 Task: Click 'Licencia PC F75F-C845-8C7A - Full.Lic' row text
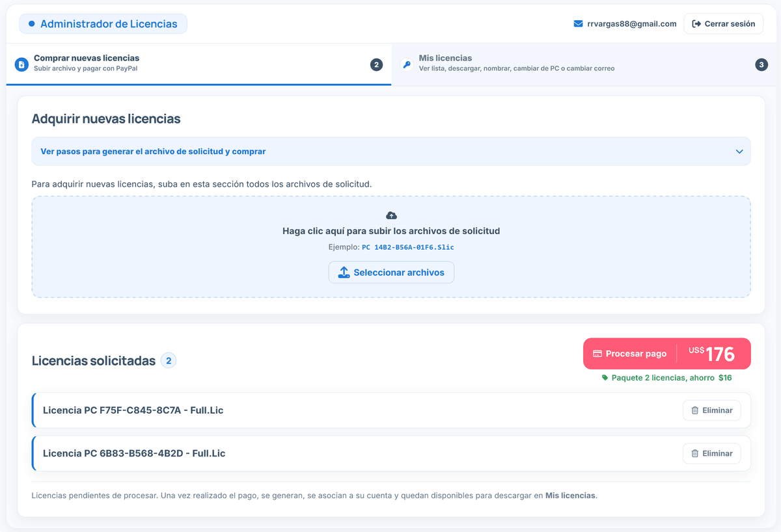click(x=133, y=410)
